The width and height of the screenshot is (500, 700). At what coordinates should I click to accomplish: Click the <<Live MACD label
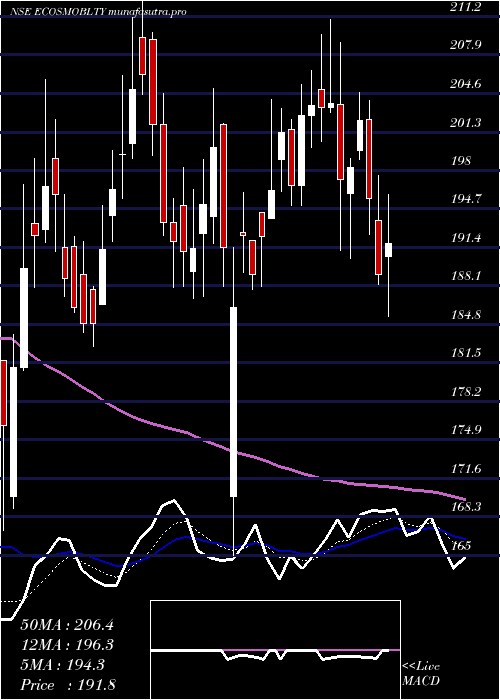(x=421, y=674)
